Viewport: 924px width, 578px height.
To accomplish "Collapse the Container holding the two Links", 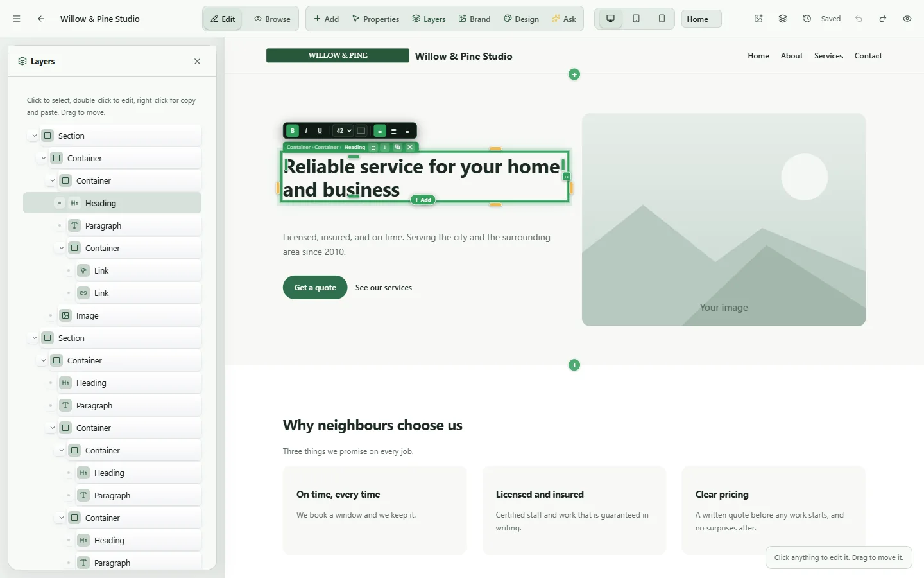I will point(61,249).
